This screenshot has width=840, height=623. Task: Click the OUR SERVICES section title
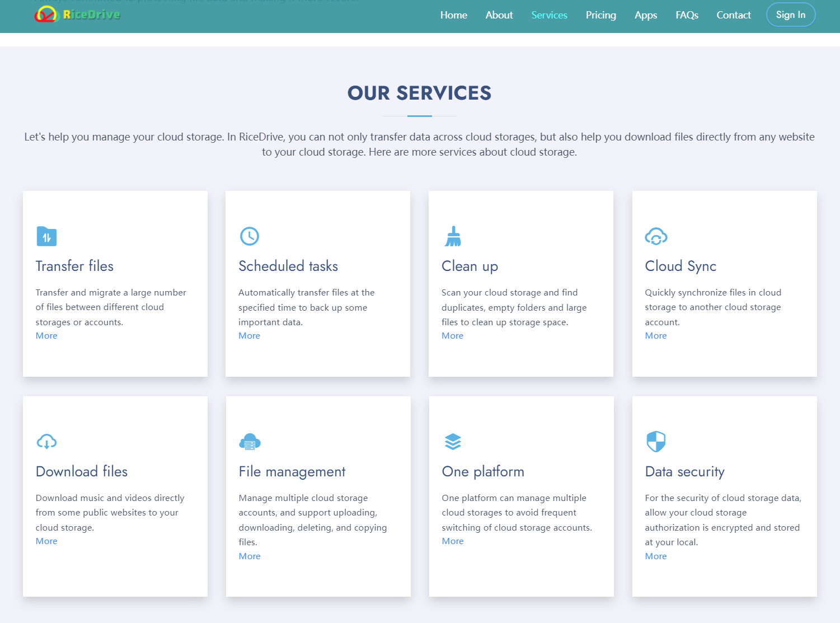tap(419, 93)
